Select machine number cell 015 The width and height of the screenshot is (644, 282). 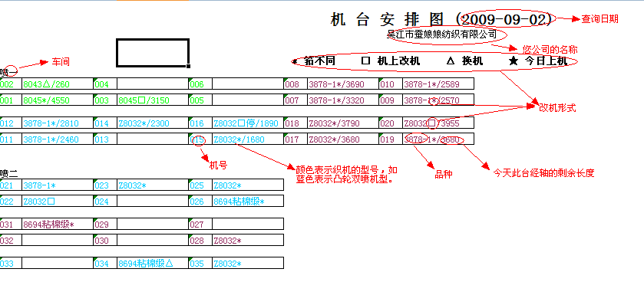[200, 139]
